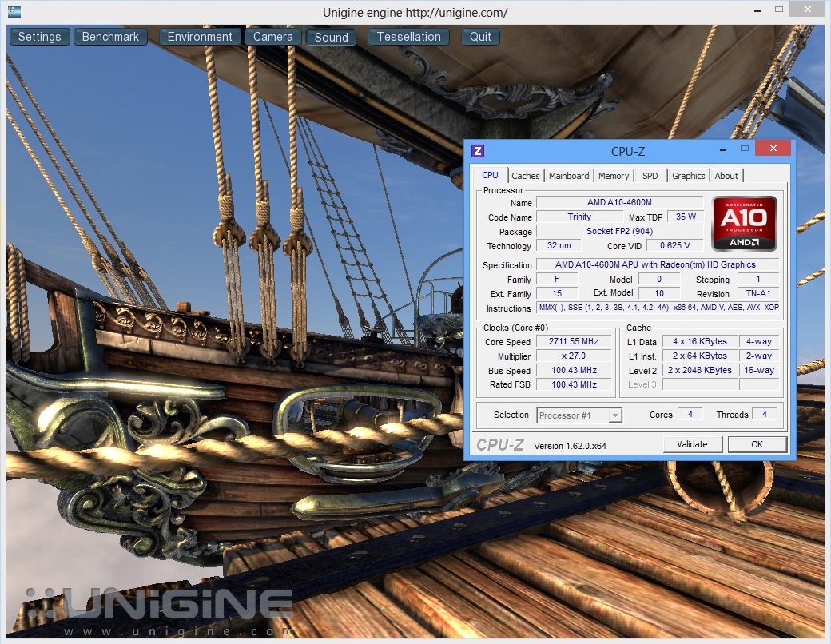Click the Package value Socket FP2 (904)
The width and height of the screenshot is (831, 644).
coord(619,231)
